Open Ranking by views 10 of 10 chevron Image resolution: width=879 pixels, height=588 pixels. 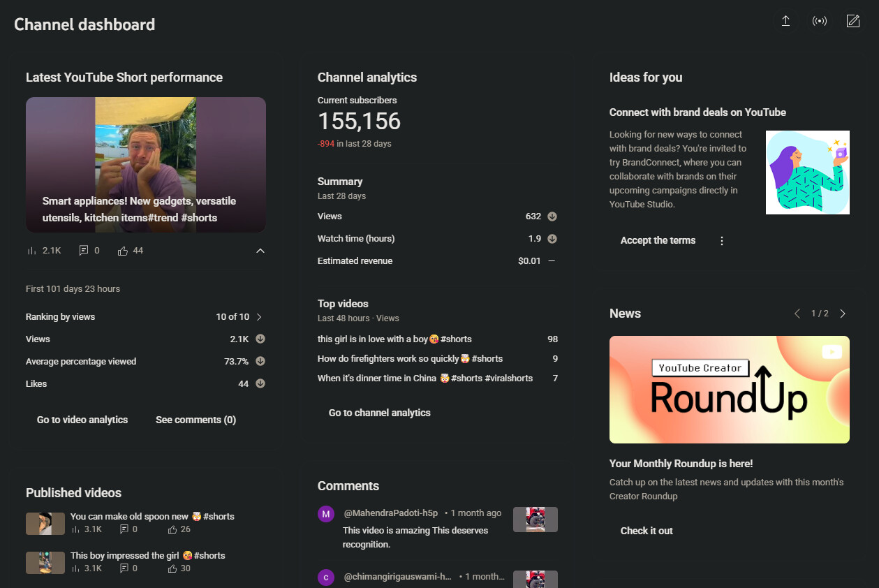click(259, 317)
